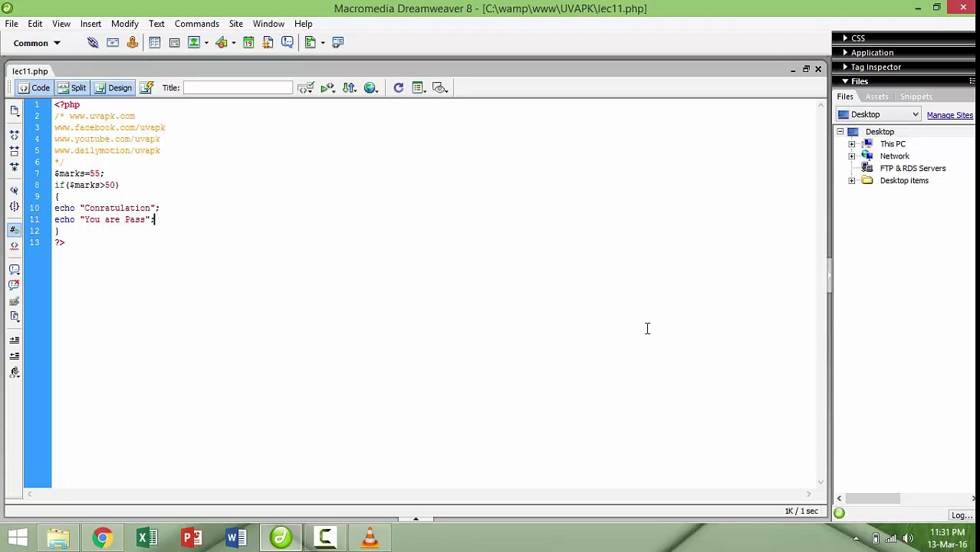Insert a Div Tag

(x=174, y=43)
